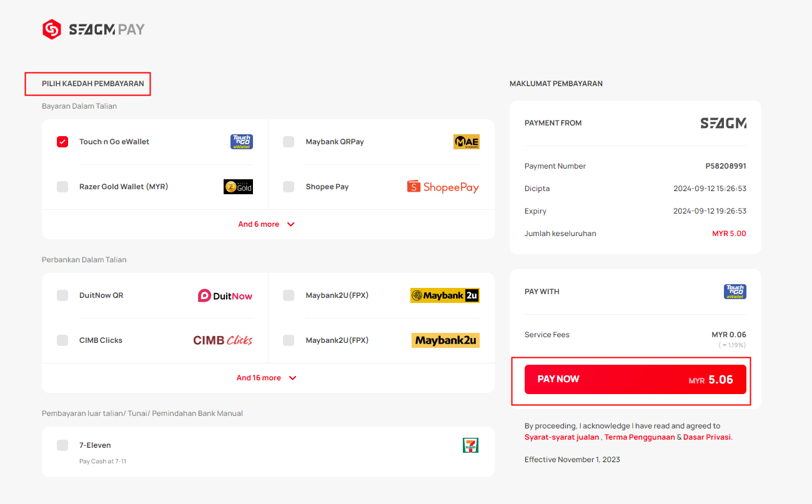Click the Dicipta timestamp 2024-09-12 15:26:53
Screen dimensions: 812x504
pos(710,189)
